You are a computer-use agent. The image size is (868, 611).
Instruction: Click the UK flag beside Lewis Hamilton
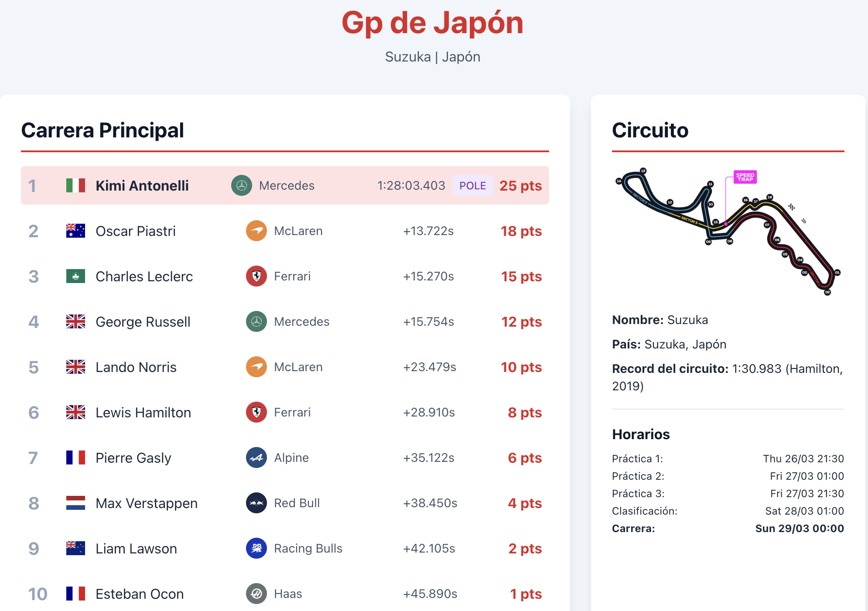[x=76, y=412]
